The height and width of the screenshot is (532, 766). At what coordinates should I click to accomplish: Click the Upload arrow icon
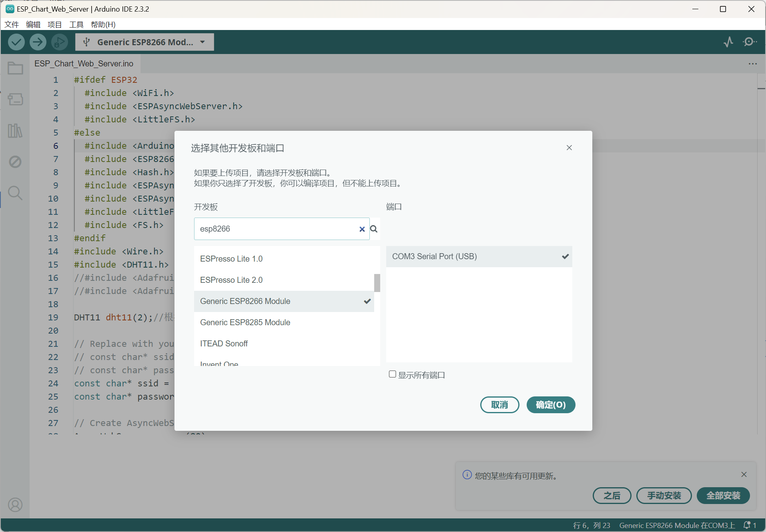point(38,42)
